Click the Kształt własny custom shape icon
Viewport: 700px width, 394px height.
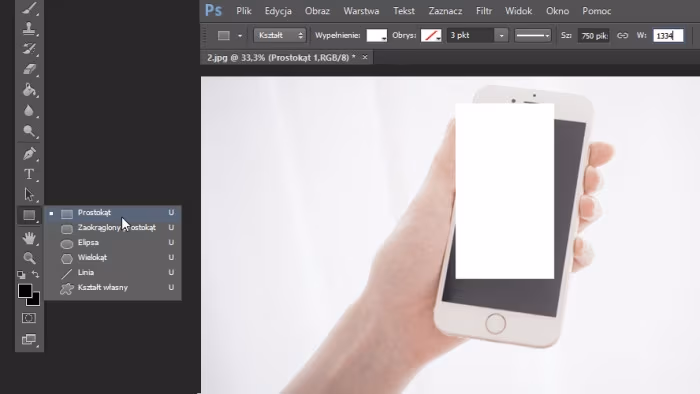(x=67, y=289)
